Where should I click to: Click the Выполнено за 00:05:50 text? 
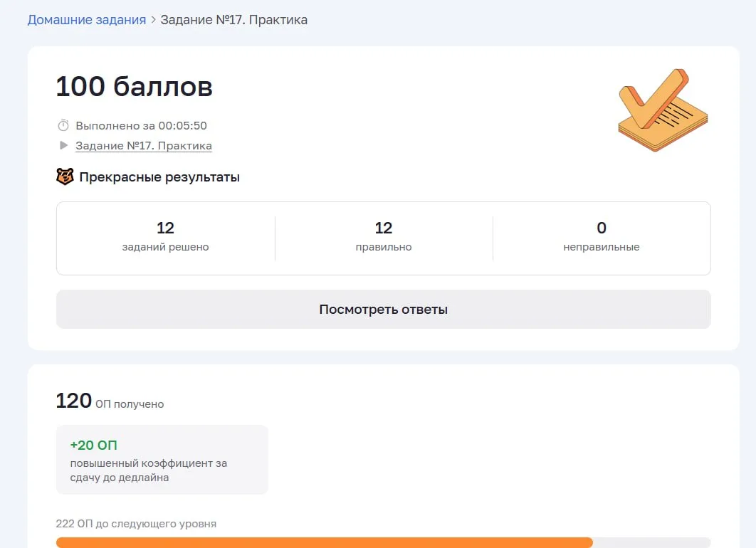(x=141, y=126)
